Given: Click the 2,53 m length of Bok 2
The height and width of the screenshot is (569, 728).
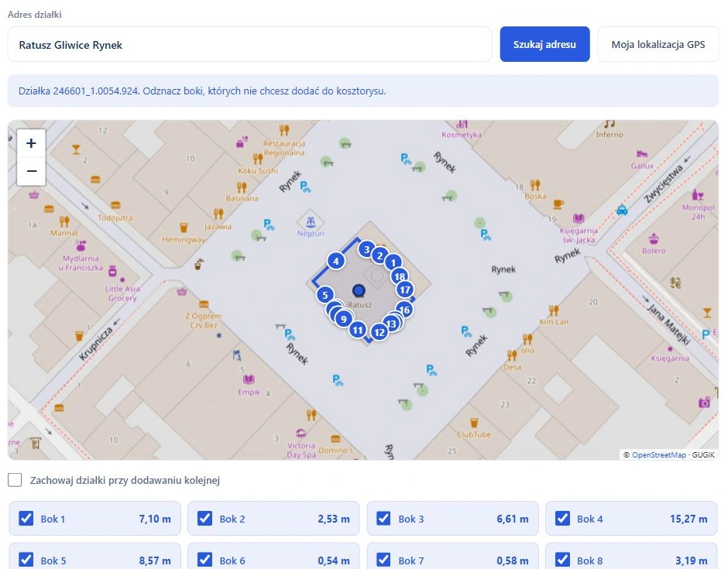Looking at the screenshot, I should [x=333, y=519].
